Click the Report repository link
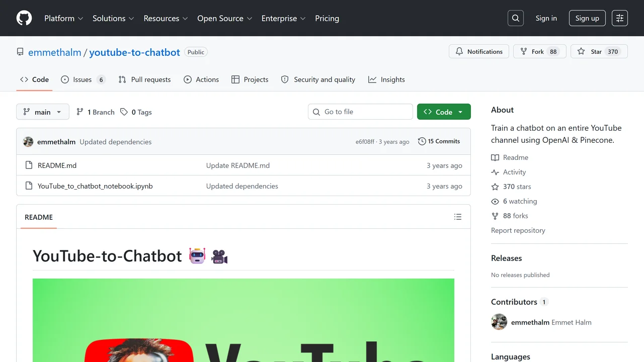 pos(518,230)
